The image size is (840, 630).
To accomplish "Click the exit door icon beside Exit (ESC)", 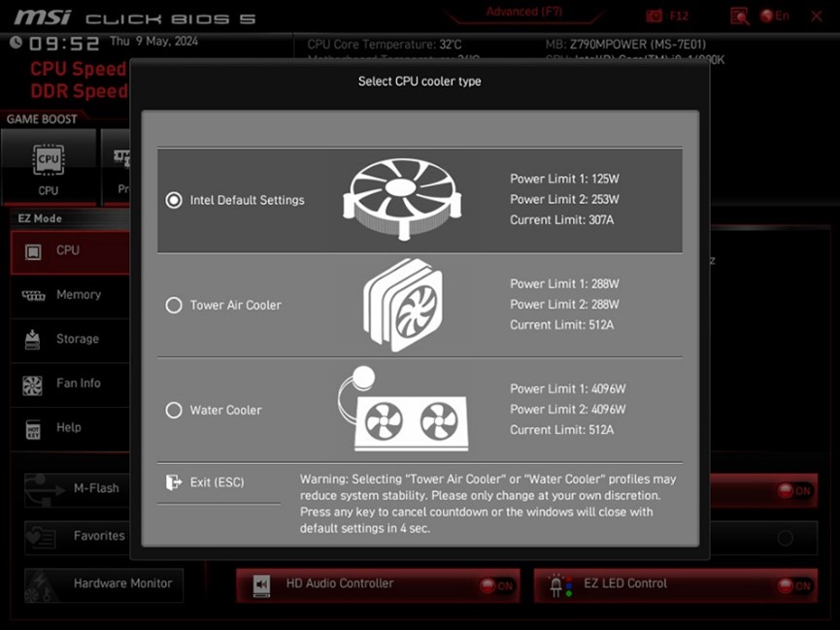I will 174,482.
